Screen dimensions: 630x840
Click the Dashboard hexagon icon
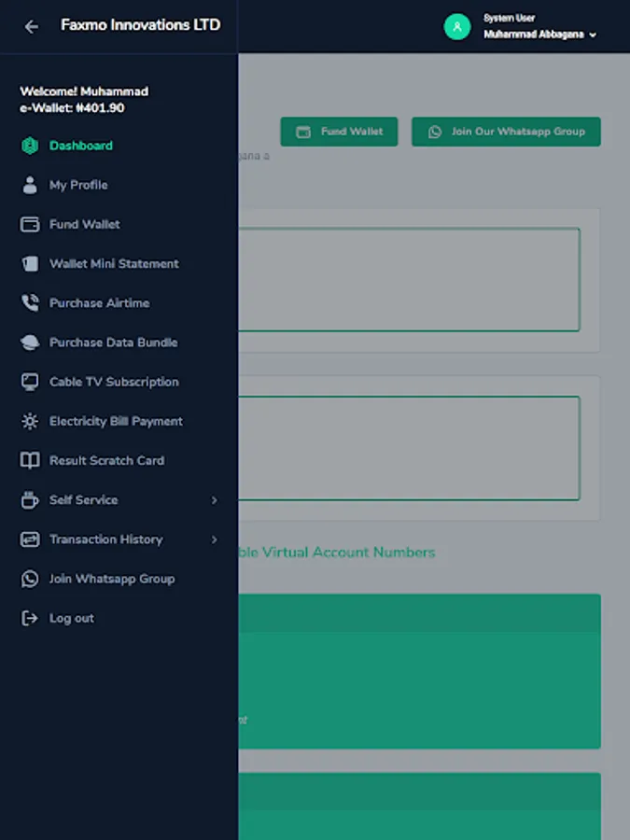click(30, 146)
